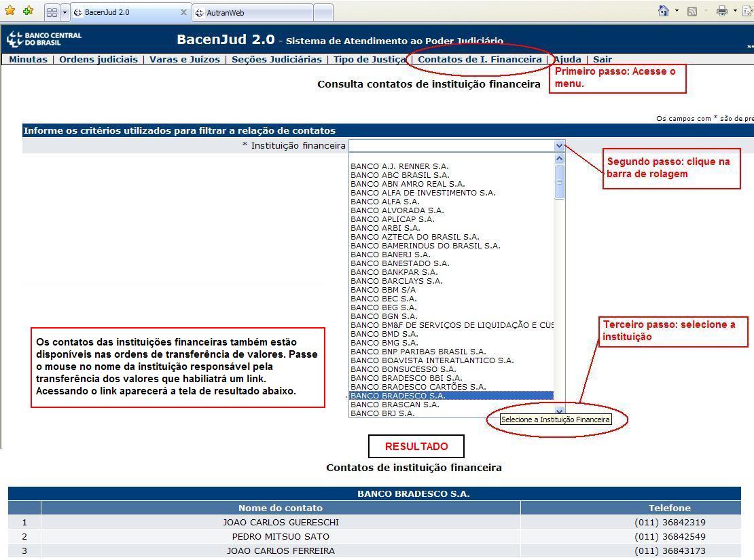Select BANCO ARBI S.A.

452,228
